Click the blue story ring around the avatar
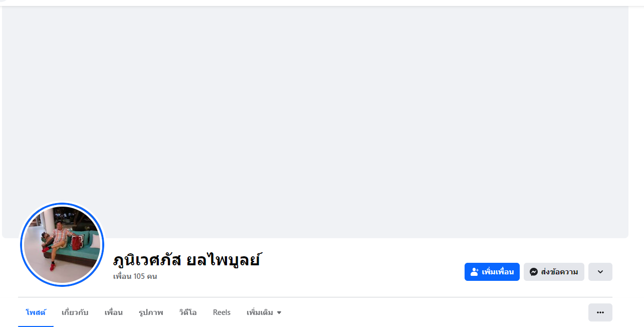This screenshot has width=644, height=327. pyautogui.click(x=22, y=245)
